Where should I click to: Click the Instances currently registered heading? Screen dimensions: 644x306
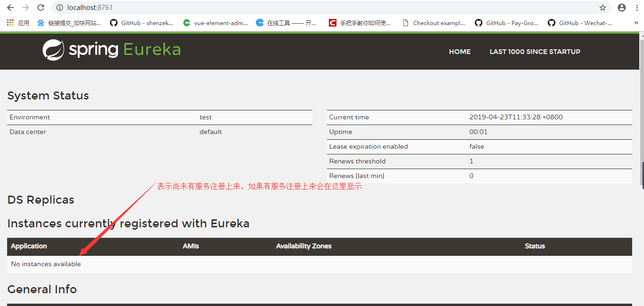point(128,224)
